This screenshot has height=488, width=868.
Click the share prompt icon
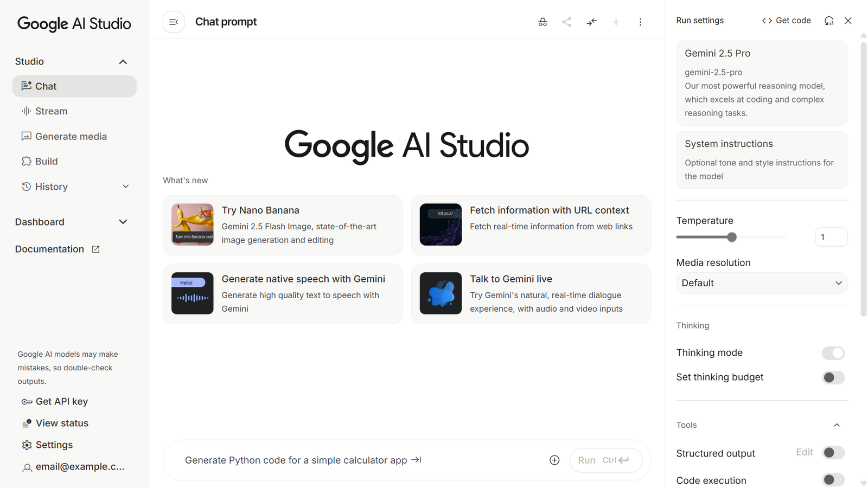pos(567,22)
